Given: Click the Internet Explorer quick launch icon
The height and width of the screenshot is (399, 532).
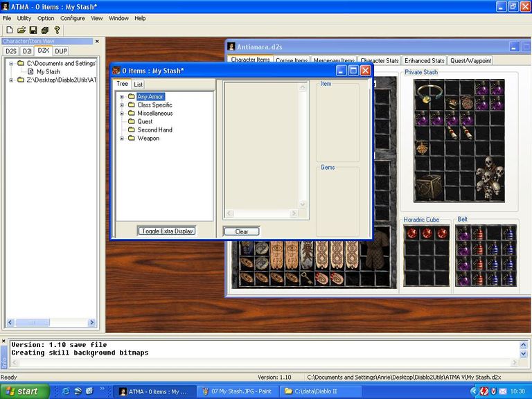Looking at the screenshot, I should click(66, 391).
